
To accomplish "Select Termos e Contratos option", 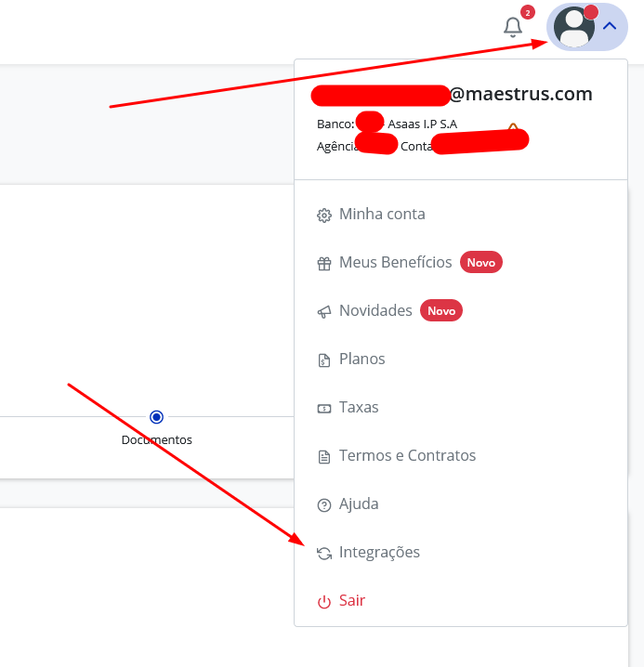I will coord(461,455).
